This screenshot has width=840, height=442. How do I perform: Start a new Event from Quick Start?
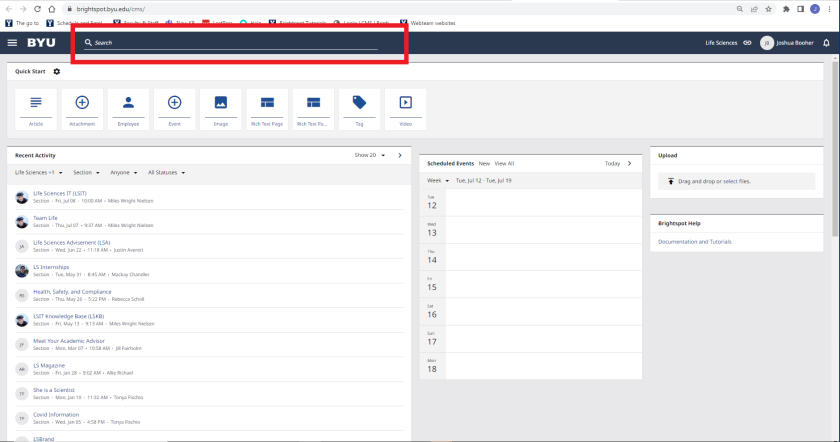pyautogui.click(x=174, y=108)
